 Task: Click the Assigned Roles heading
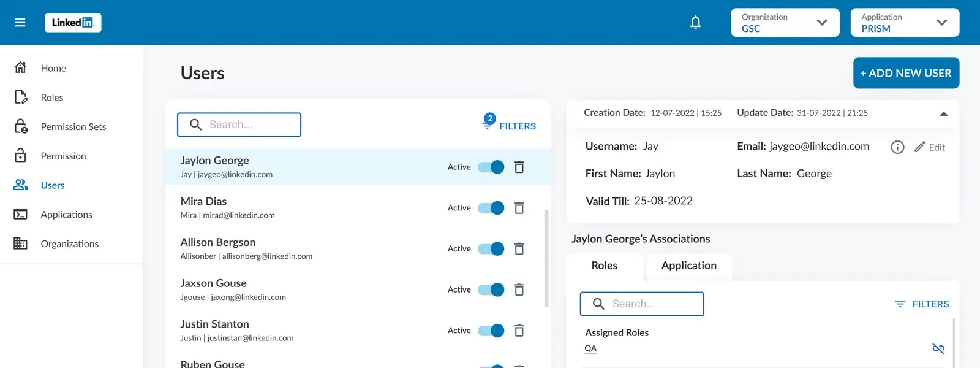point(617,332)
